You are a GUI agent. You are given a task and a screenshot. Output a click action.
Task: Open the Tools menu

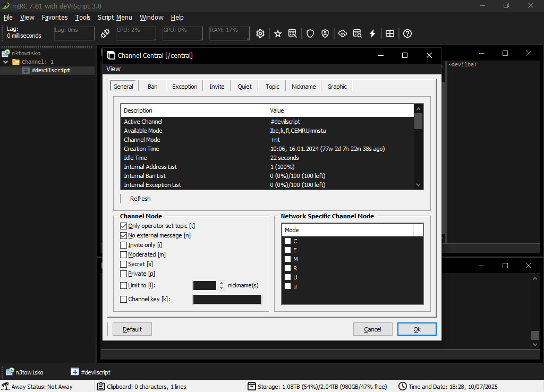pyautogui.click(x=82, y=18)
